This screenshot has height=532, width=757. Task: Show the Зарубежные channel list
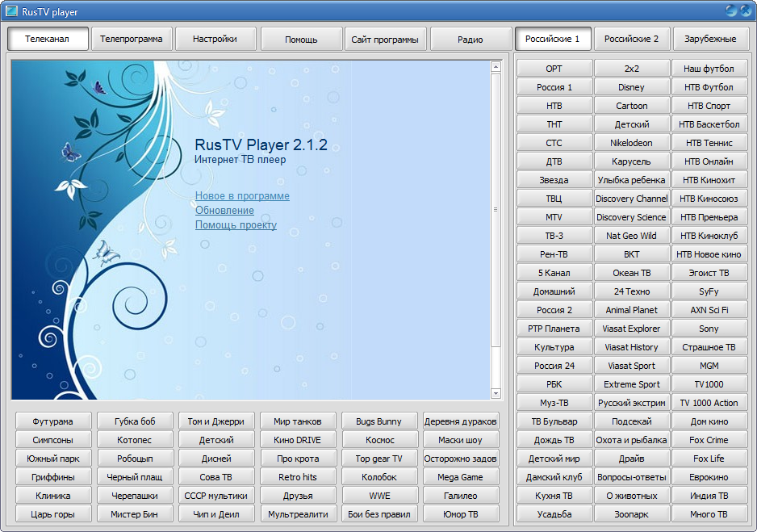point(710,39)
